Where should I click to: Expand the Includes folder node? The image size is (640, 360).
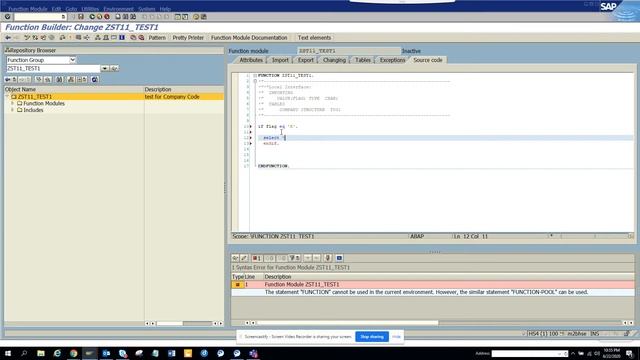click(13, 110)
